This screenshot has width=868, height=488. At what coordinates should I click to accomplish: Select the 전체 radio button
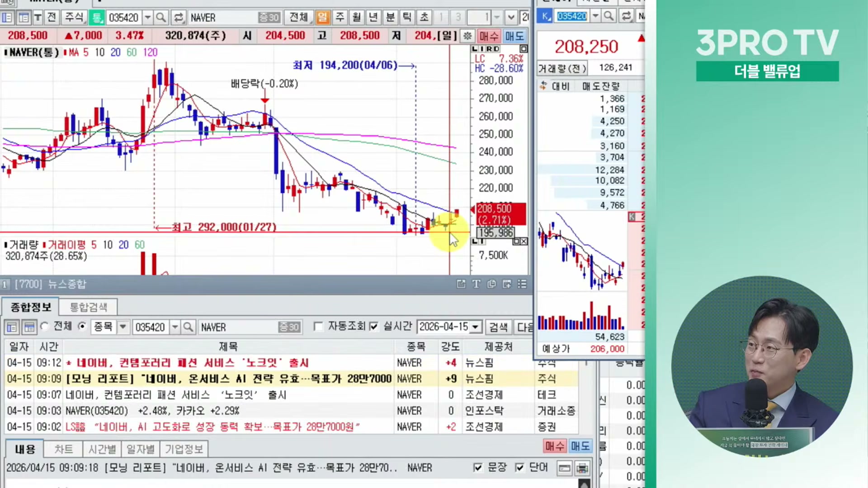pos(45,326)
